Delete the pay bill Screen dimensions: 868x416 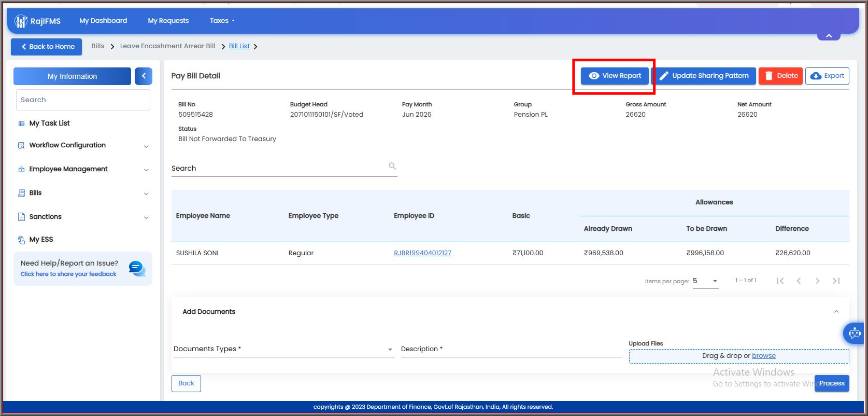[x=780, y=76]
